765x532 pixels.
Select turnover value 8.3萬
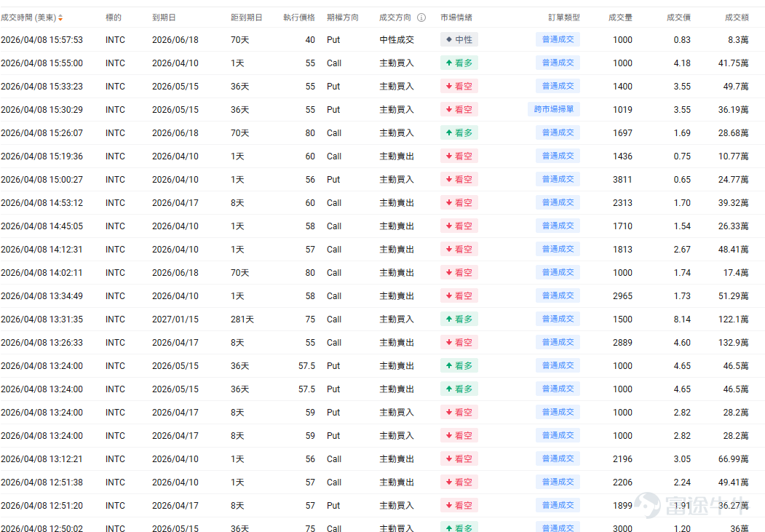[x=738, y=40]
